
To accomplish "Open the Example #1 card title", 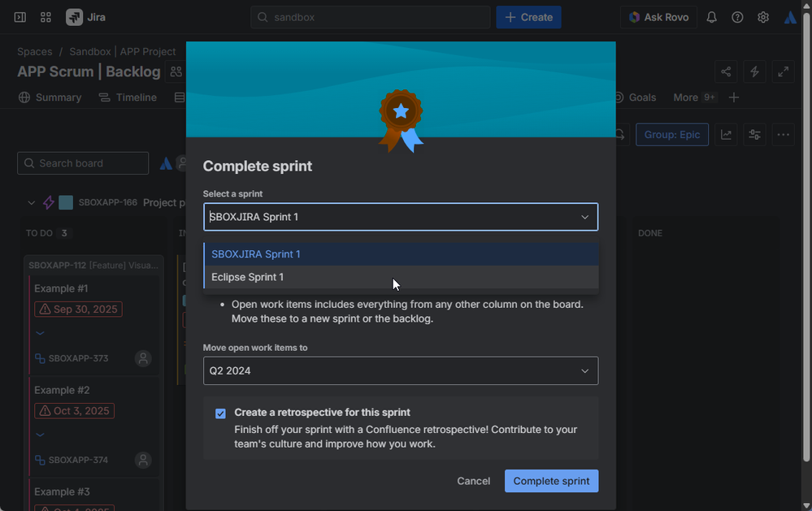I will 61,288.
